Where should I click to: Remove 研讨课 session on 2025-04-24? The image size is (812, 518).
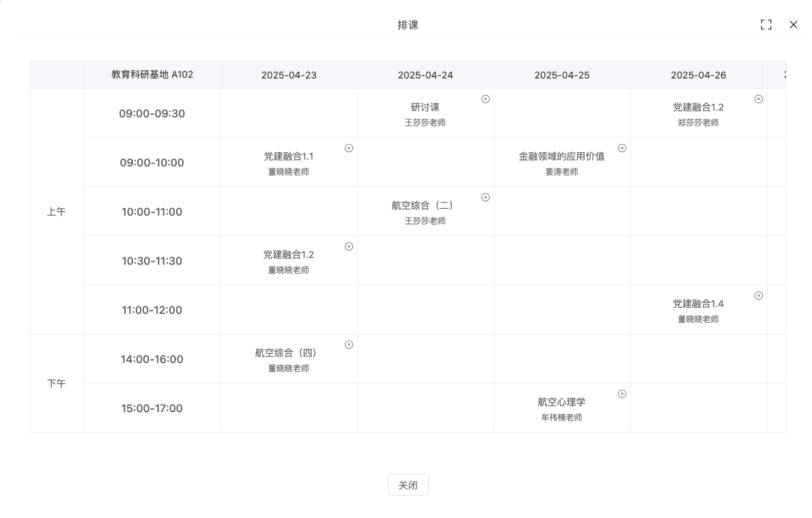coord(486,99)
